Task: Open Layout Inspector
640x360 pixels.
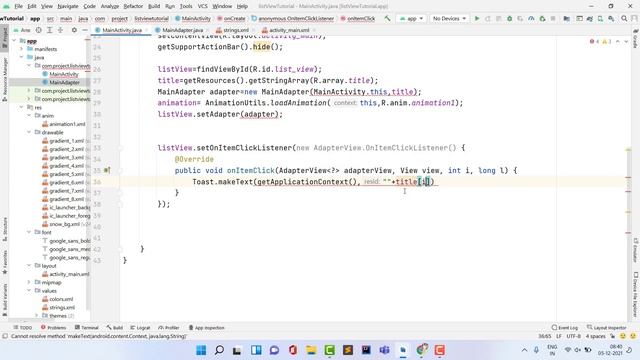Action: pyautogui.click(x=607, y=327)
